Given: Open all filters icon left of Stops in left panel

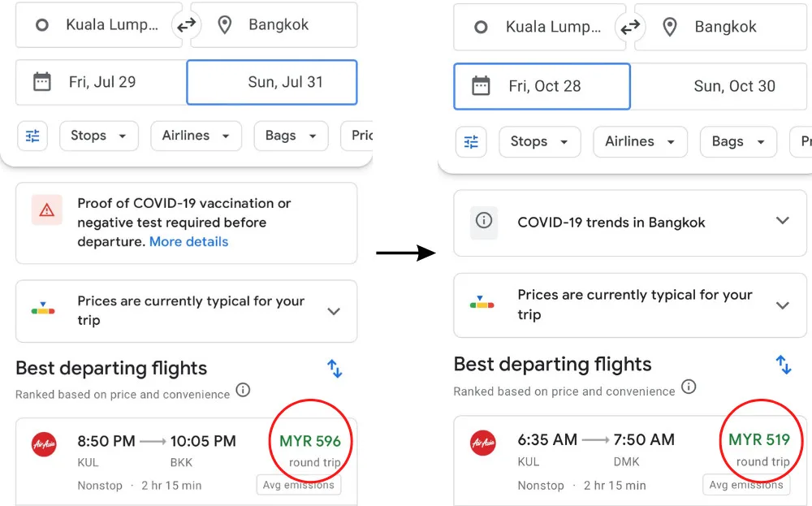Looking at the screenshot, I should (x=32, y=136).
